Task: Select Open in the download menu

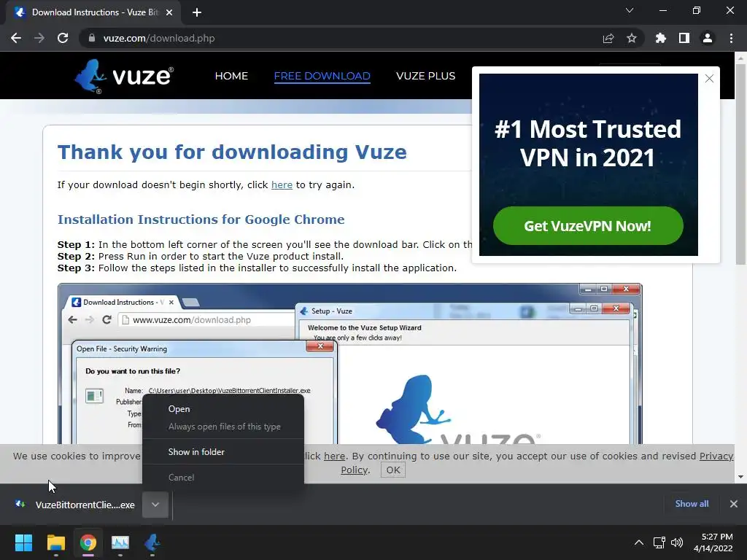Action: pos(223,409)
